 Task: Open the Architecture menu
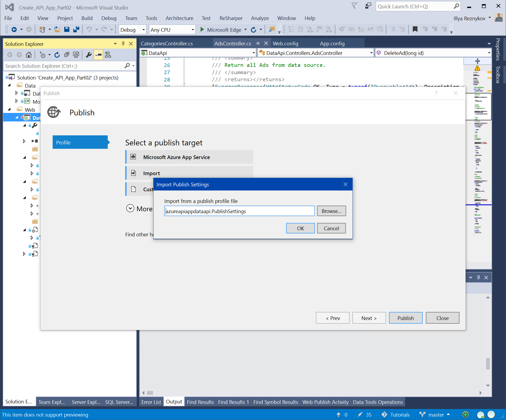(x=179, y=18)
